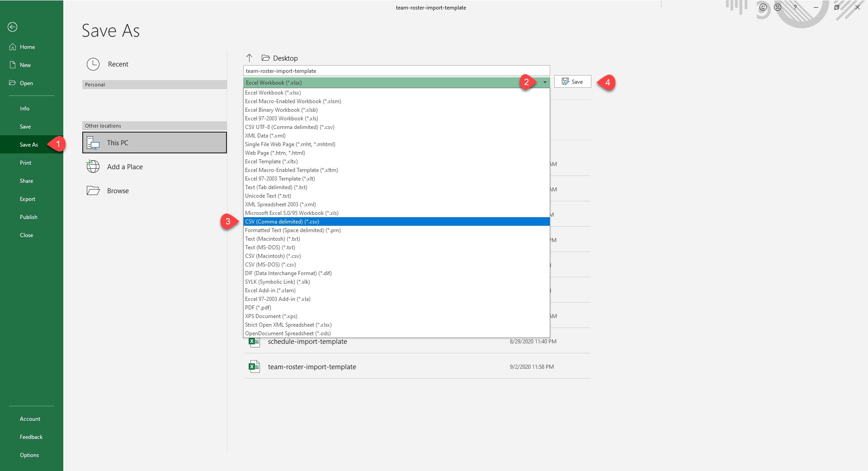Viewport: 868px width, 471px height.
Task: Click Save in the left sidebar
Action: (x=25, y=127)
